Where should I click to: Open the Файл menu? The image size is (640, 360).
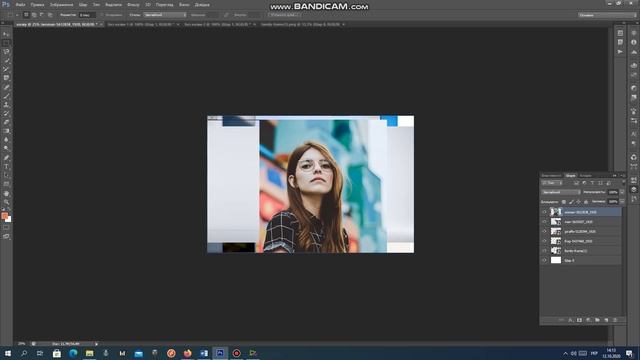[x=20, y=4]
